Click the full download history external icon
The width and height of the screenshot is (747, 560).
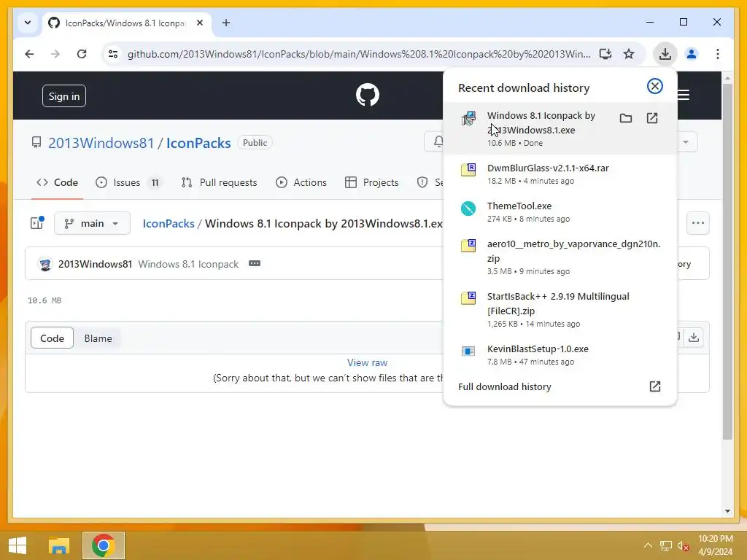click(655, 386)
